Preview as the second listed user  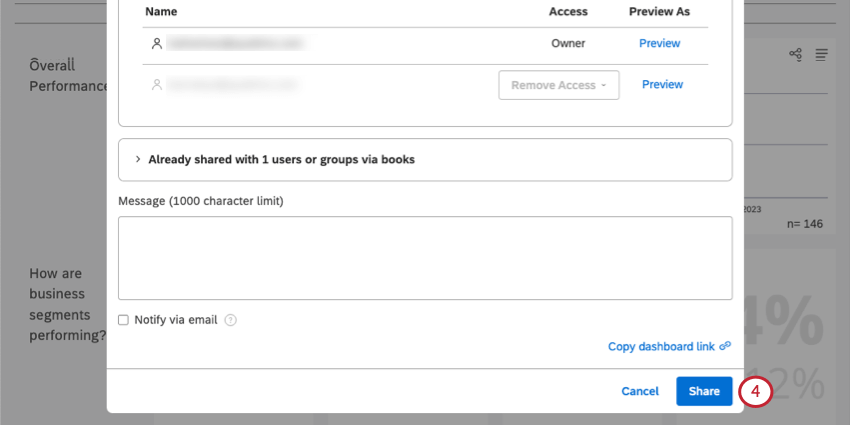click(x=662, y=85)
